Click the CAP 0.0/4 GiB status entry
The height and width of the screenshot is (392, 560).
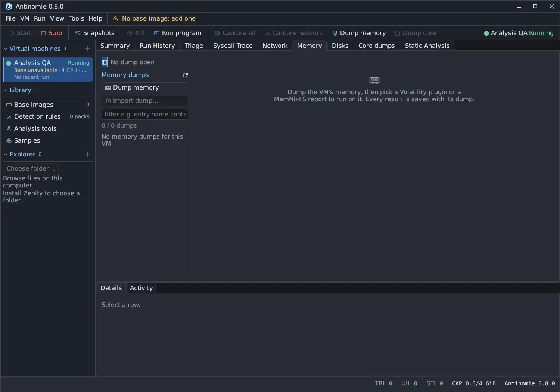[474, 383]
